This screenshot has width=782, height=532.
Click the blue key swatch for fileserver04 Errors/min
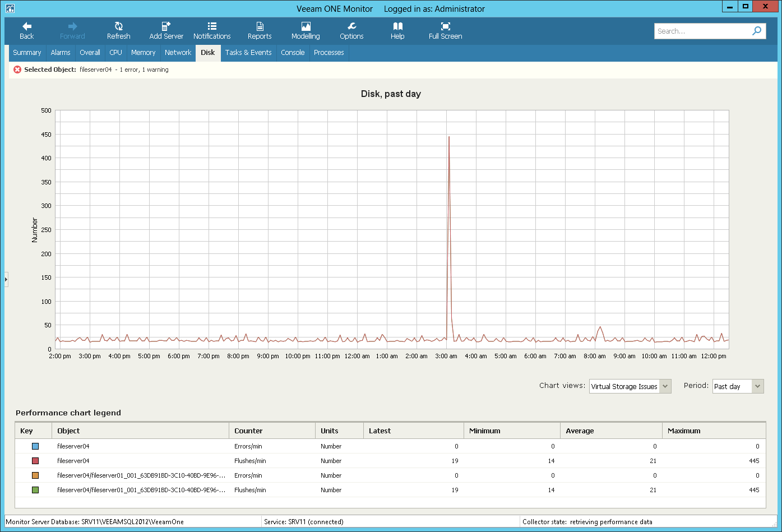pos(35,446)
